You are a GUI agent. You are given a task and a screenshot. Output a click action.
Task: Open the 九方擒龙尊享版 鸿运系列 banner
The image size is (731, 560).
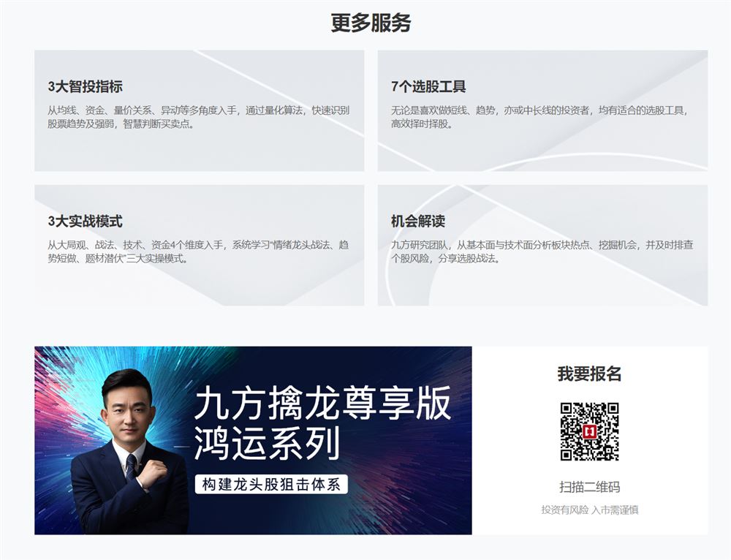(x=253, y=440)
